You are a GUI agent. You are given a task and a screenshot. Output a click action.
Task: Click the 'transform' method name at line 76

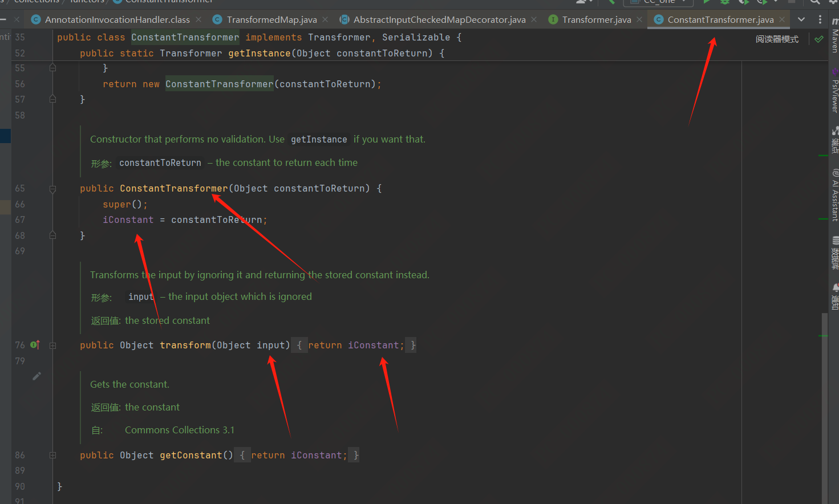point(185,346)
